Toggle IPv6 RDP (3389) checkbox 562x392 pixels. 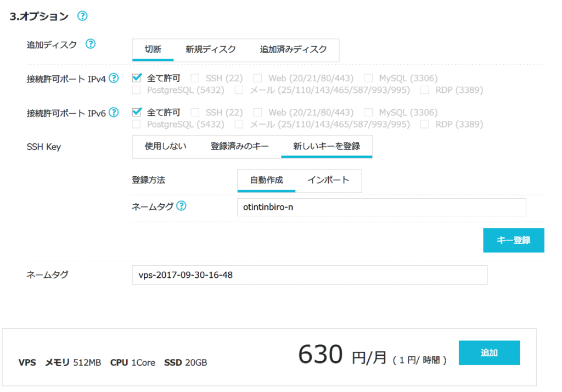pyautogui.click(x=424, y=124)
